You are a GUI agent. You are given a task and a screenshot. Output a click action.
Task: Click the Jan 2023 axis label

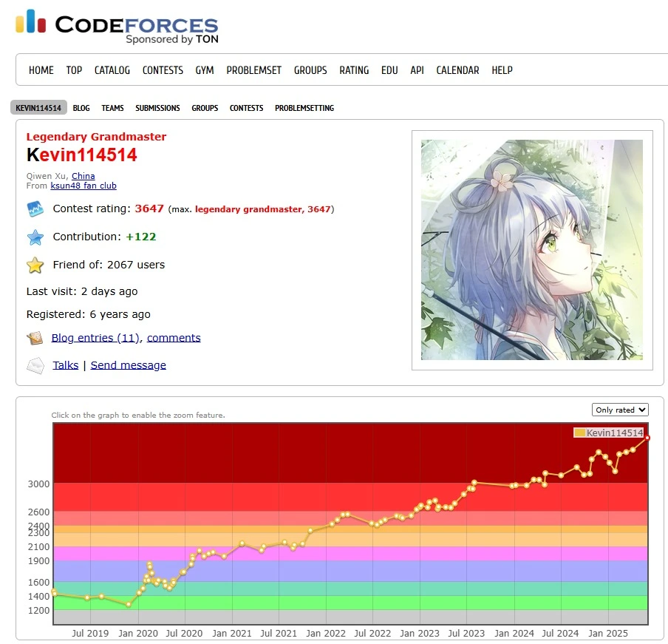420,634
